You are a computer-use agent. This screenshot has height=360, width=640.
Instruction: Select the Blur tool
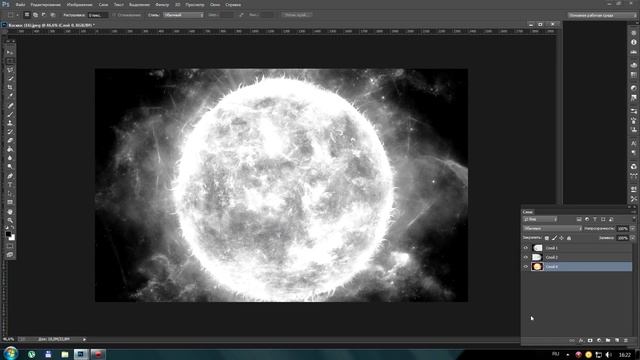pos(10,158)
